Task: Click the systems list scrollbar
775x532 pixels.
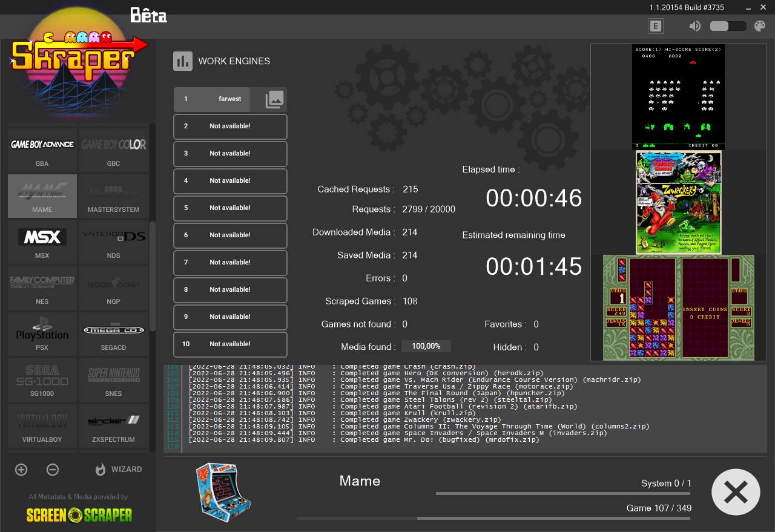Action: pos(153,275)
